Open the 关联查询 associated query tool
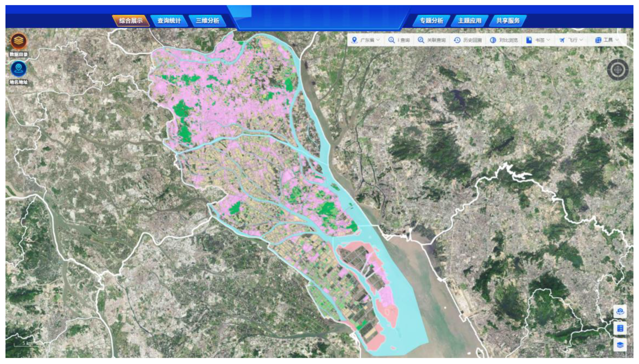 (x=432, y=40)
